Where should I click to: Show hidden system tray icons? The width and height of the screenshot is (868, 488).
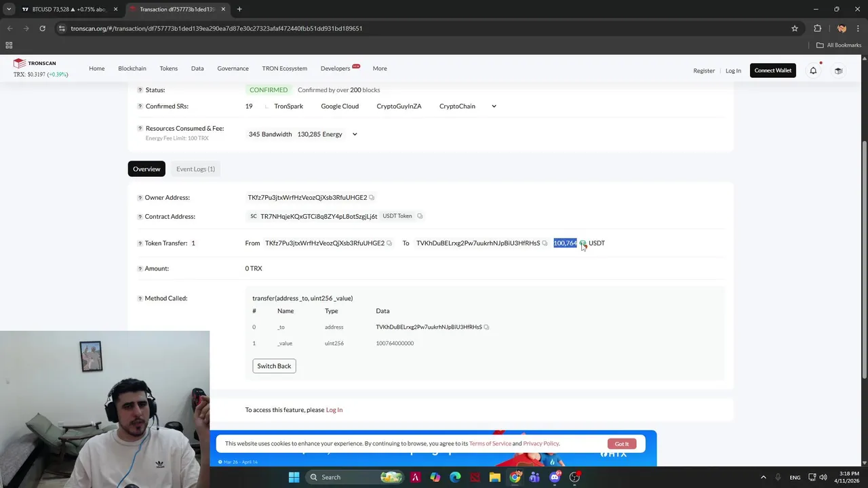pyautogui.click(x=763, y=477)
